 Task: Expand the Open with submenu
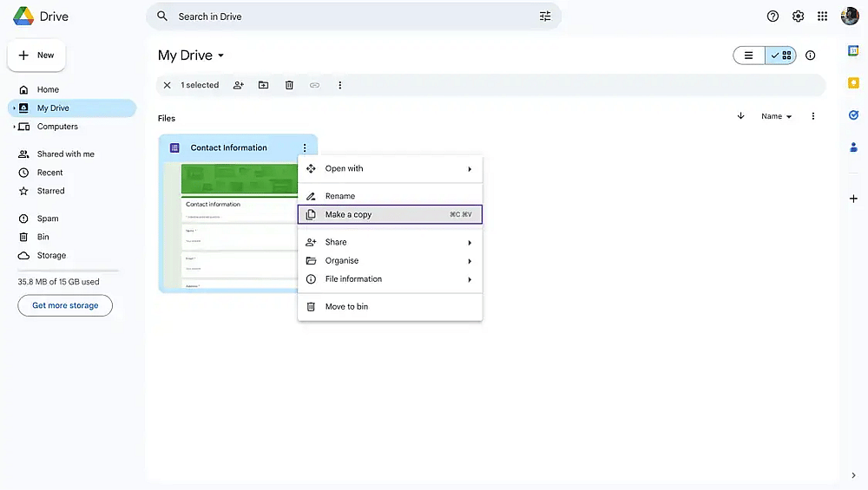coord(391,168)
